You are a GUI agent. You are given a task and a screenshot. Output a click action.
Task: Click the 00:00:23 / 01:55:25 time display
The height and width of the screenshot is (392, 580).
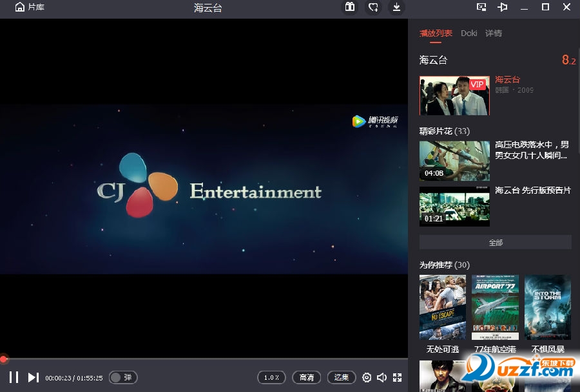point(74,378)
